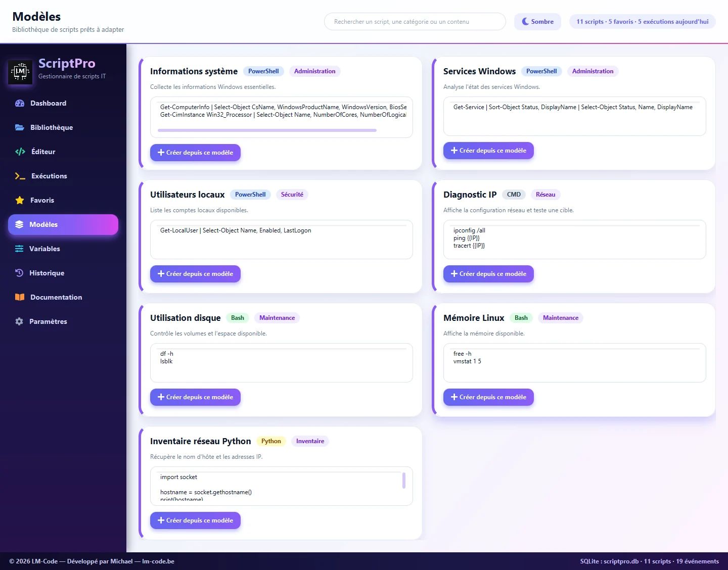This screenshot has height=570, width=728.
Task: Click the Réseau category tag
Action: 545,195
